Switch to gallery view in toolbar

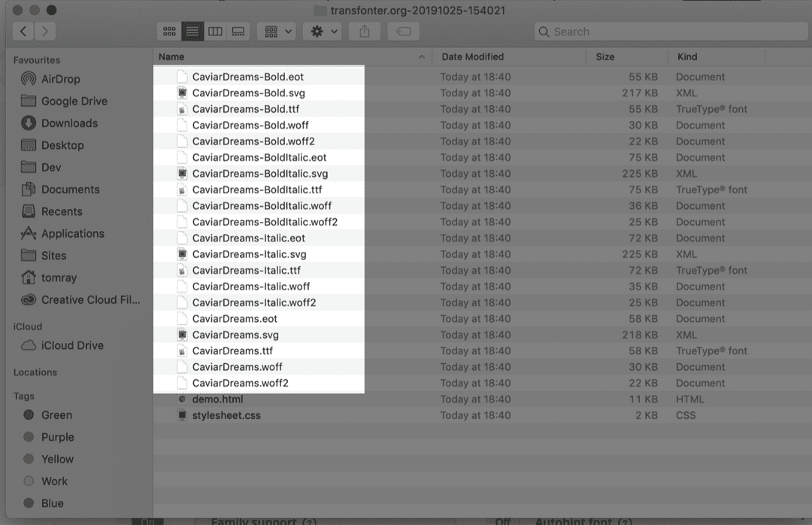(x=238, y=32)
